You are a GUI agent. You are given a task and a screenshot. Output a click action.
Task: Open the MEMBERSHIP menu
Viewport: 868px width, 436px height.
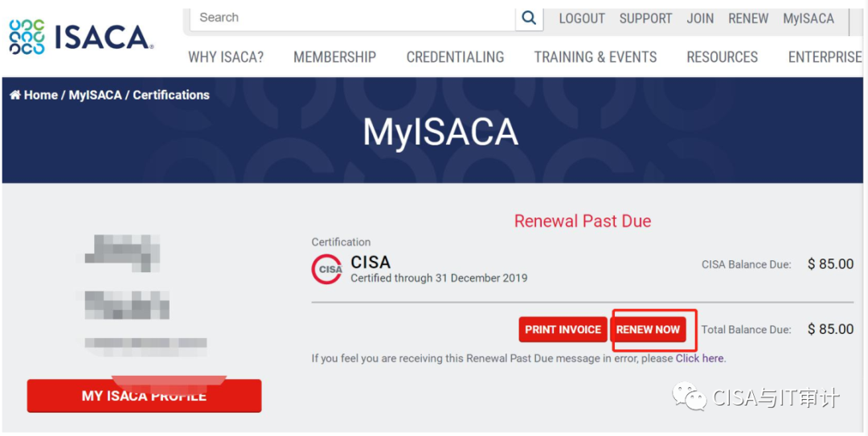tap(334, 57)
